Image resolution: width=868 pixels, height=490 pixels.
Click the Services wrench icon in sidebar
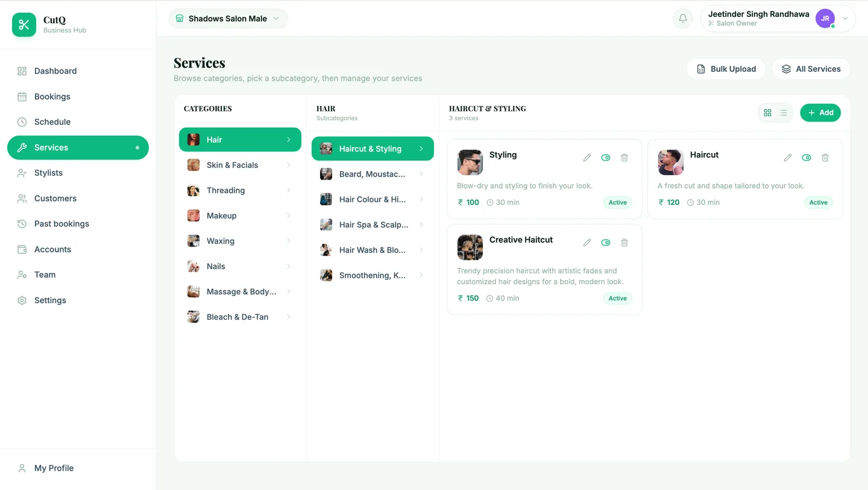click(22, 148)
